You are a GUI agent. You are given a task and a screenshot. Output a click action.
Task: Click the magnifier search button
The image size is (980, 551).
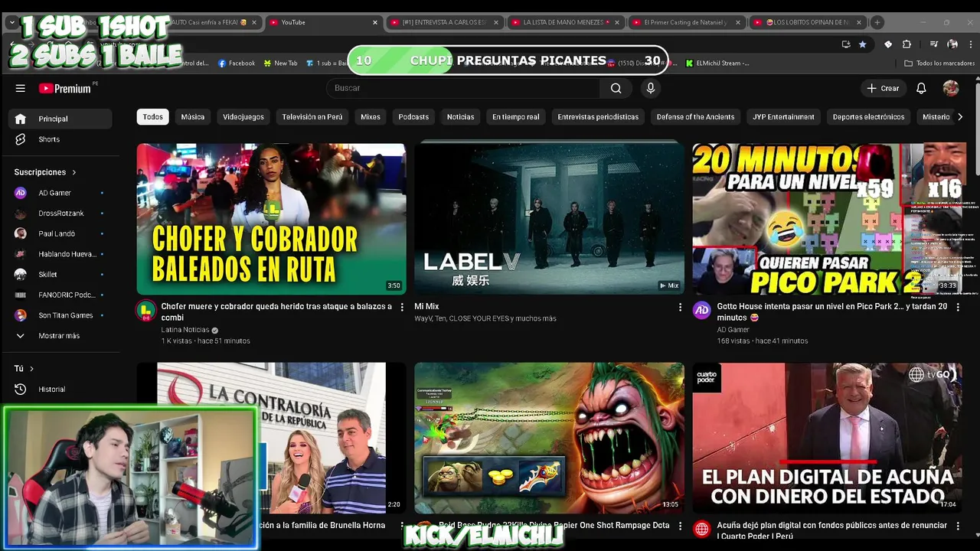(616, 88)
